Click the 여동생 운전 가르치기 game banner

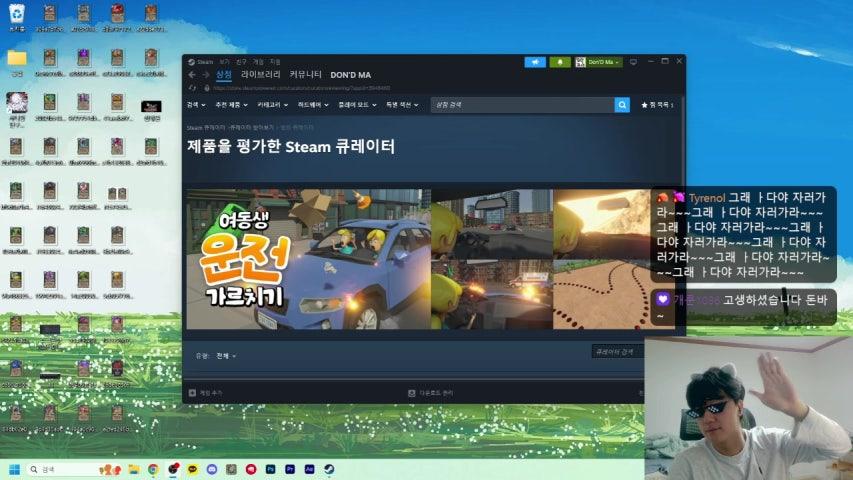click(x=308, y=259)
